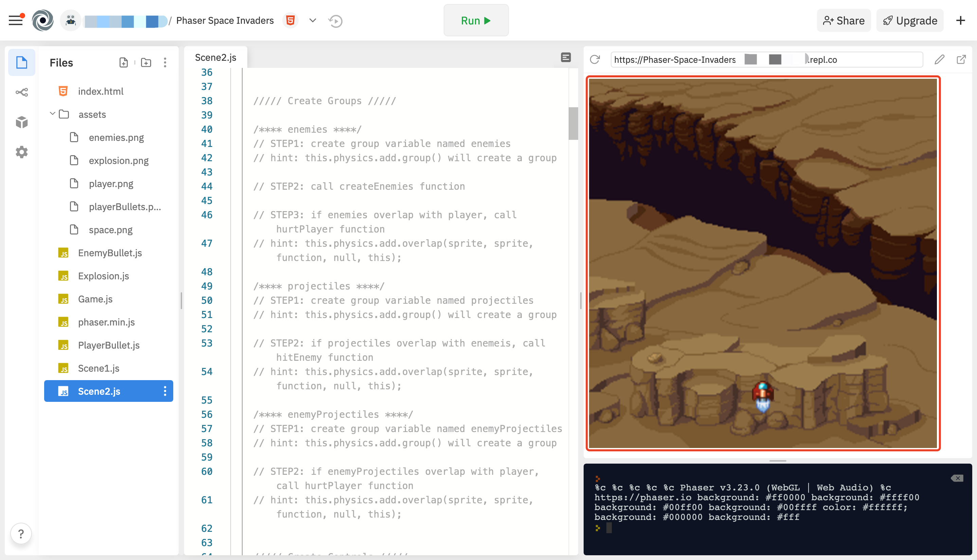Open the settings gear in sidebar
This screenshot has width=977, height=560.
pyautogui.click(x=21, y=152)
